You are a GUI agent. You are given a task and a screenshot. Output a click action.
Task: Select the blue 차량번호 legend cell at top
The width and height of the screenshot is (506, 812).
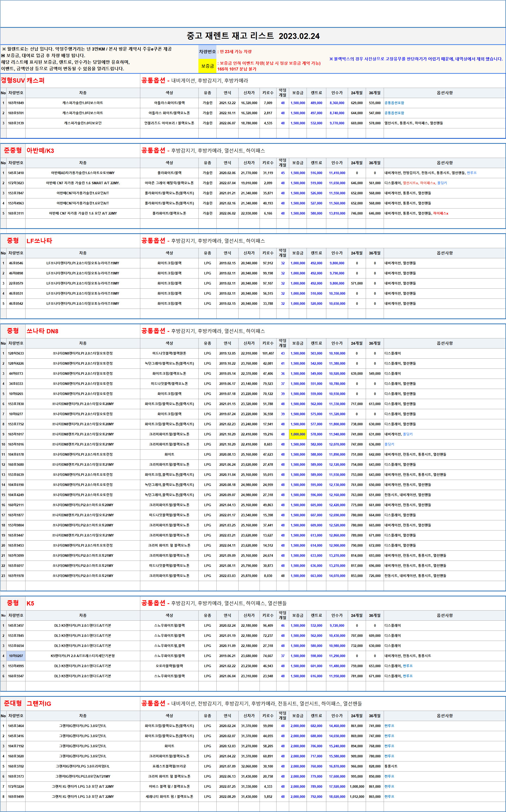[208, 52]
